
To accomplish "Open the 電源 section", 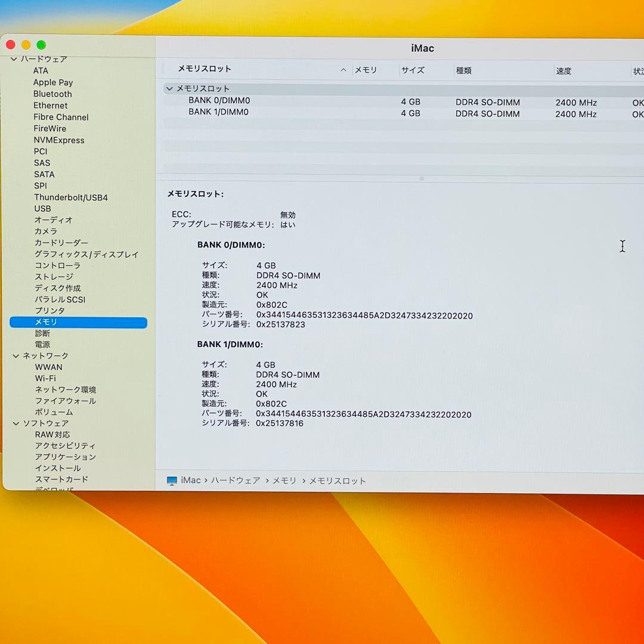I will 42,344.
